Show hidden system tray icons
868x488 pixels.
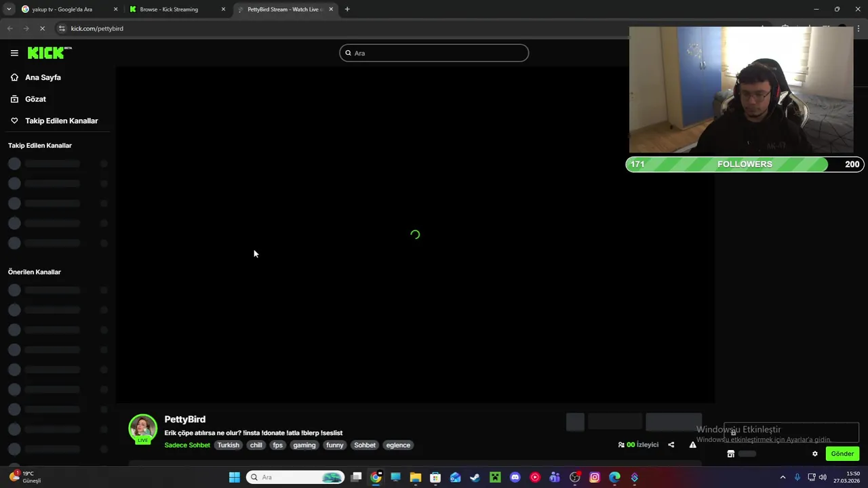(x=783, y=477)
